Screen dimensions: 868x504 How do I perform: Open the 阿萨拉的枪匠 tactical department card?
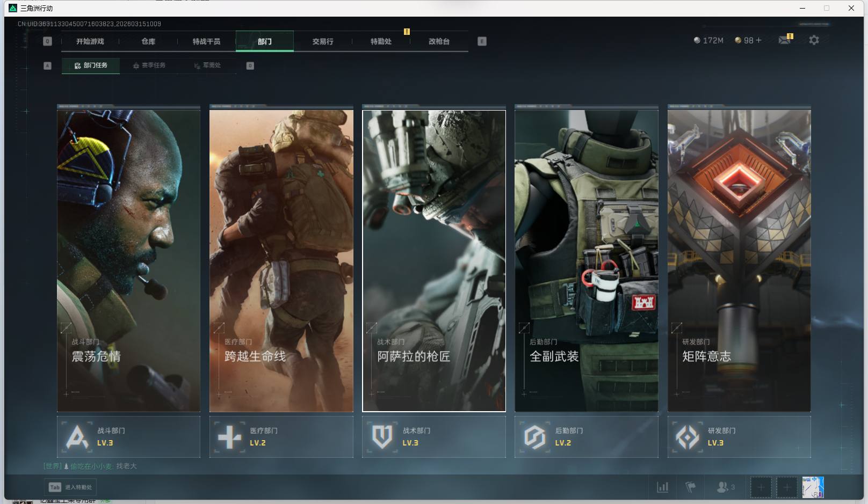pyautogui.click(x=433, y=261)
